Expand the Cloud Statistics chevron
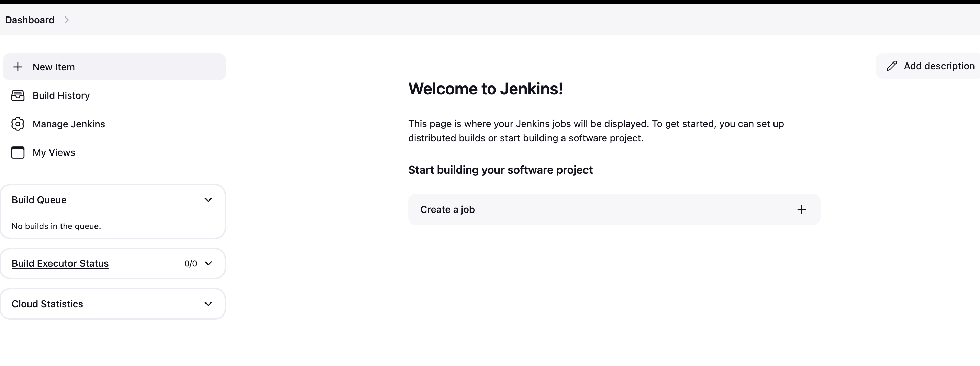 (x=208, y=304)
